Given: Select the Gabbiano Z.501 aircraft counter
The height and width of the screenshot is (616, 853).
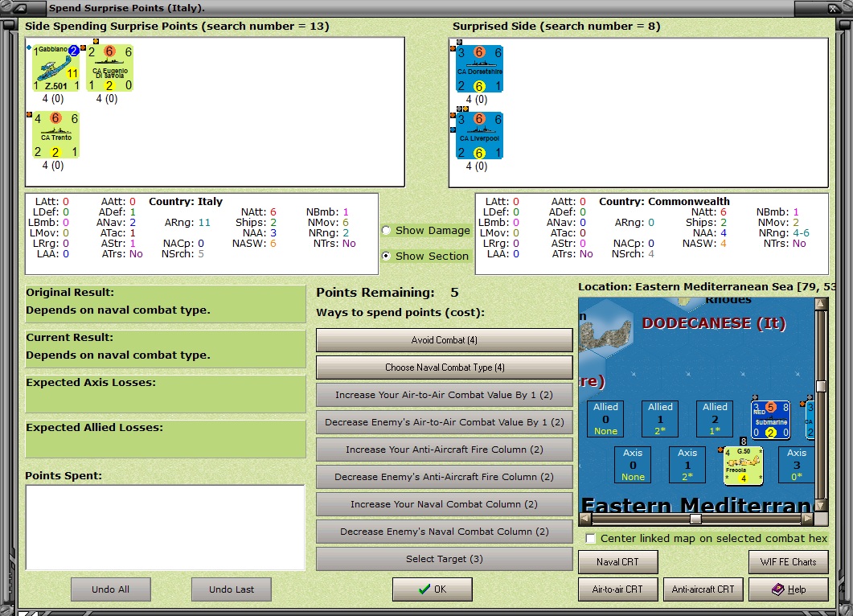Looking at the screenshot, I should point(55,68).
